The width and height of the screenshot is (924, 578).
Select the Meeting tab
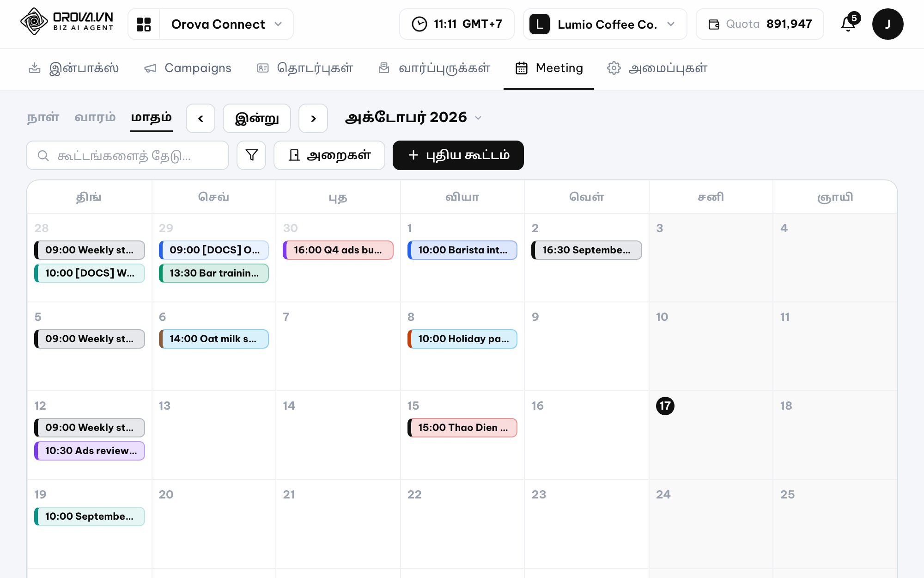[x=549, y=68]
